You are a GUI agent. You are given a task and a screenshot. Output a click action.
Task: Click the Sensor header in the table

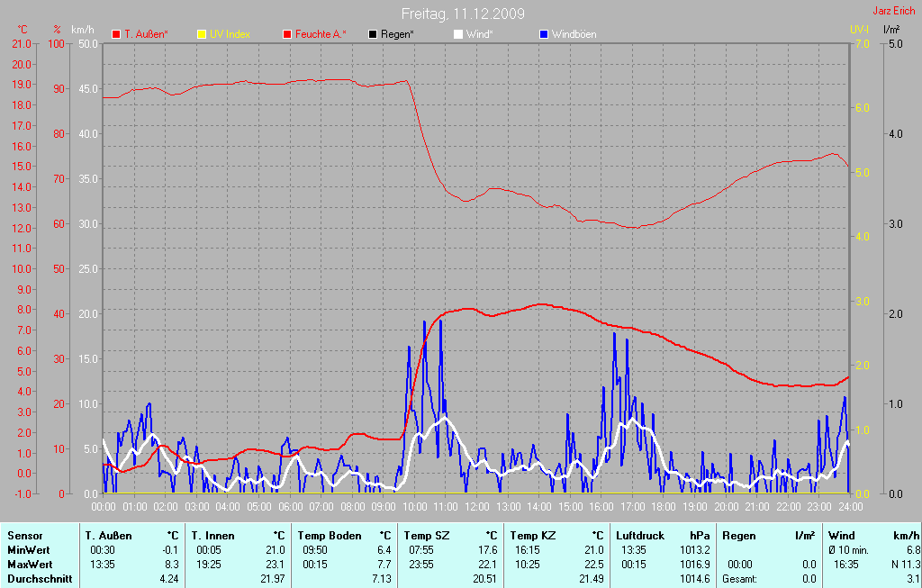click(24, 536)
